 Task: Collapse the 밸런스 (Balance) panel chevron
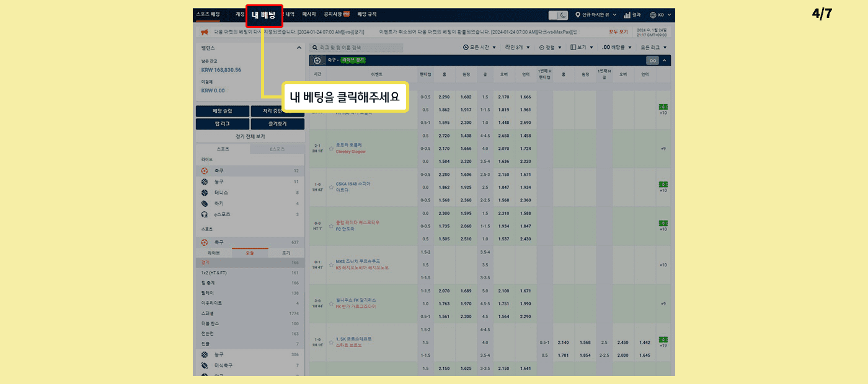(x=298, y=48)
